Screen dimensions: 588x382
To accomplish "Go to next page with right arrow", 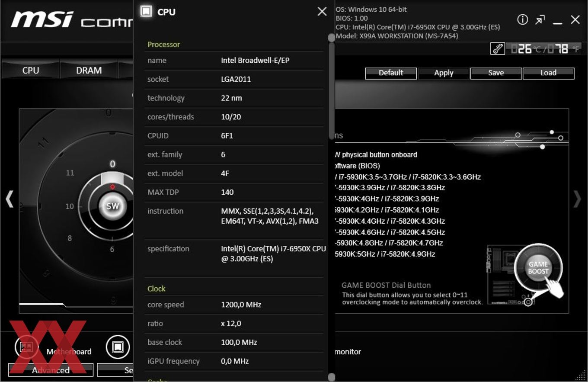I will click(x=577, y=199).
